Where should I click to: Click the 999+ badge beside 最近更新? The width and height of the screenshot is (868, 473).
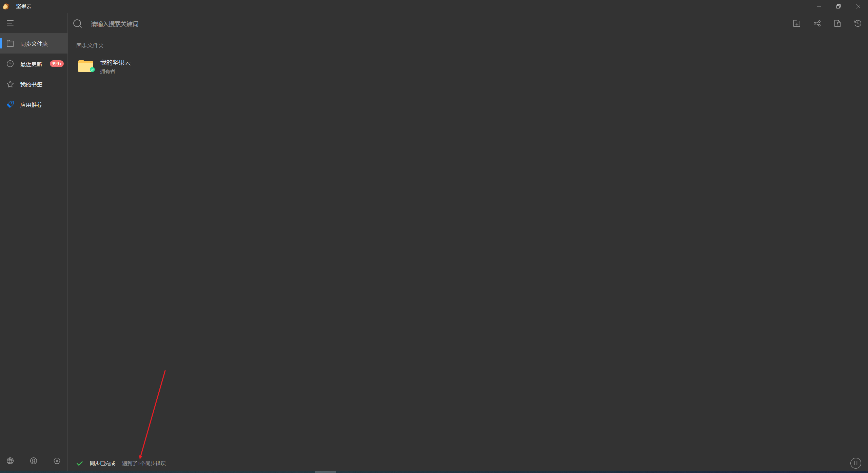(57, 64)
